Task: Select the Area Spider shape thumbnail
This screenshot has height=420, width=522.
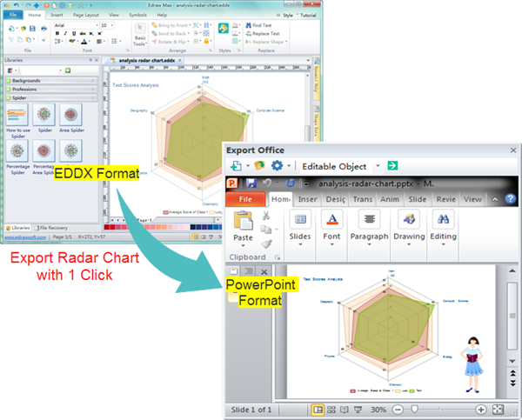Action: coord(71,115)
